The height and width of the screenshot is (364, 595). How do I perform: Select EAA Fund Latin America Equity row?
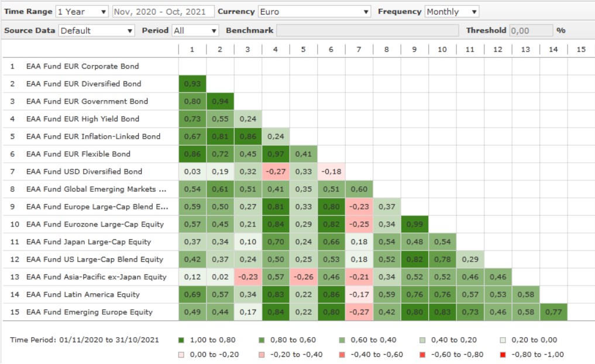click(x=82, y=294)
